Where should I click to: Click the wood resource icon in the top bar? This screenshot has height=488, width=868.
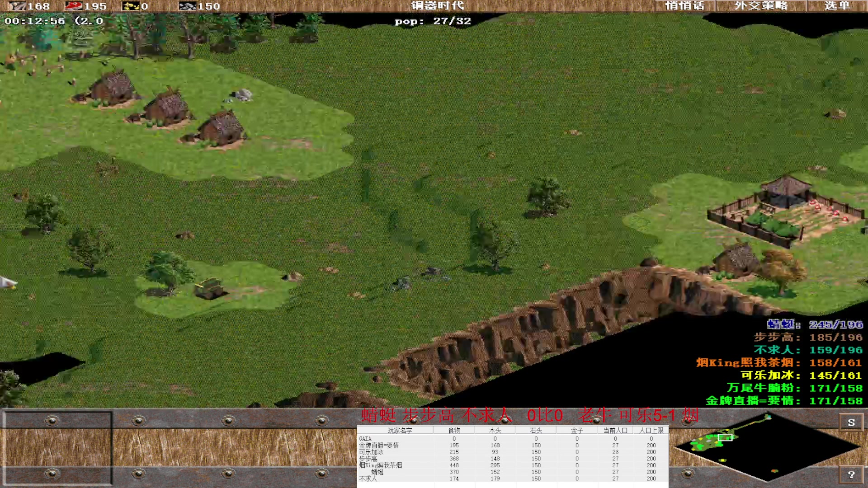(x=17, y=6)
